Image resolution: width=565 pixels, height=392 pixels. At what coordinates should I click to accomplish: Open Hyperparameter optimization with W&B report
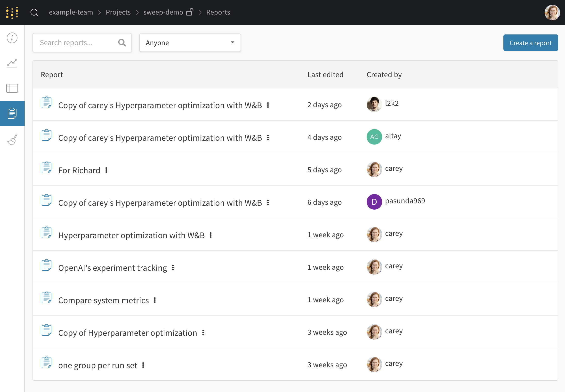tap(131, 235)
